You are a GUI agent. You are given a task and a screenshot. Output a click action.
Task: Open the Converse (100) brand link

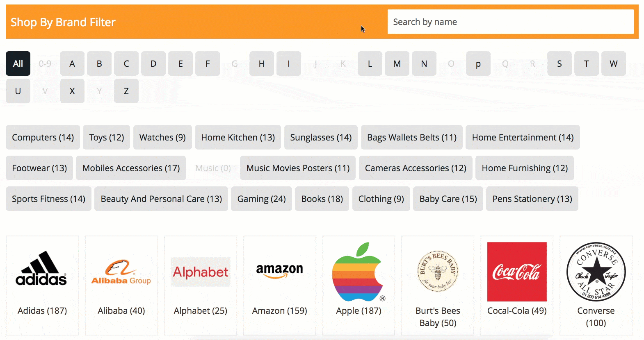click(596, 317)
